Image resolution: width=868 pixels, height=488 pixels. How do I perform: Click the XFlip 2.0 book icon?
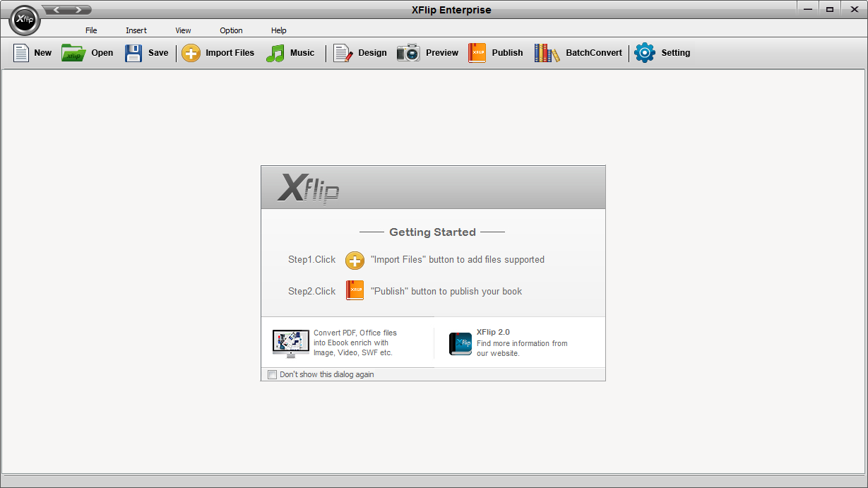pos(460,343)
